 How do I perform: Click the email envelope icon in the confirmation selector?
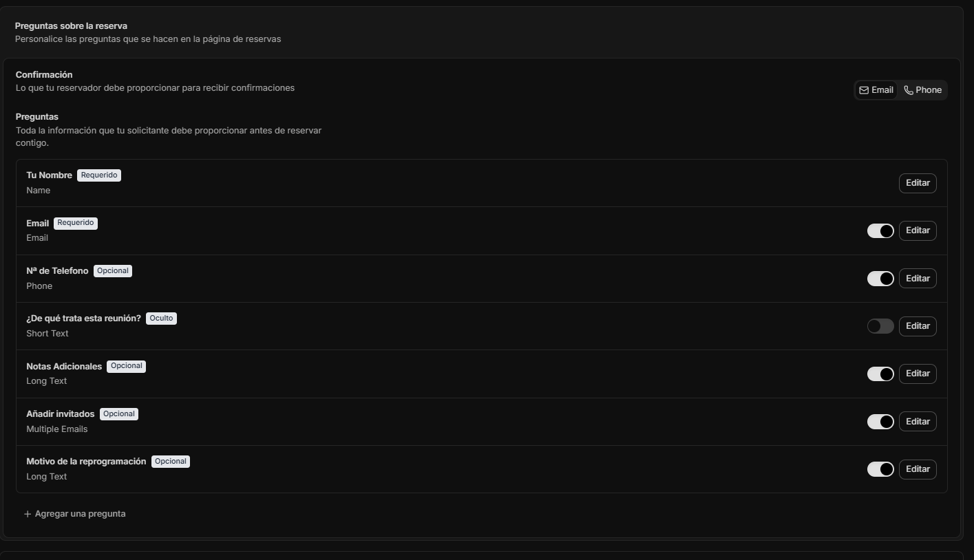coord(865,89)
